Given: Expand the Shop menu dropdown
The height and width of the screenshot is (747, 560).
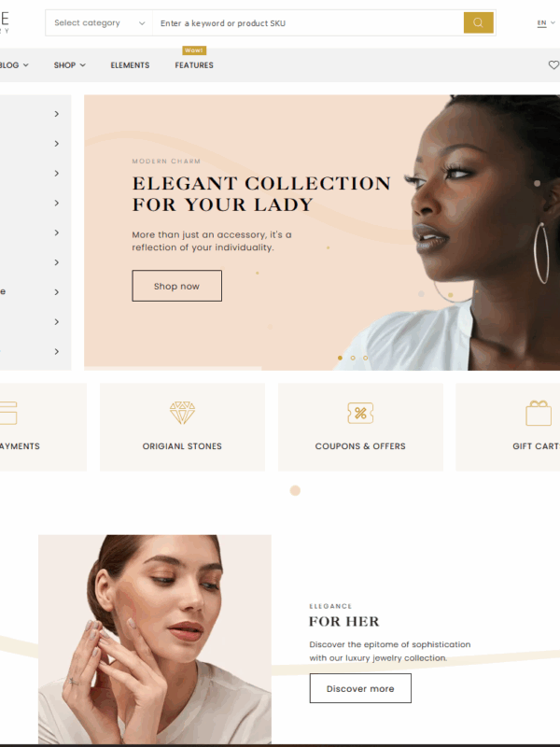Looking at the screenshot, I should point(69,65).
